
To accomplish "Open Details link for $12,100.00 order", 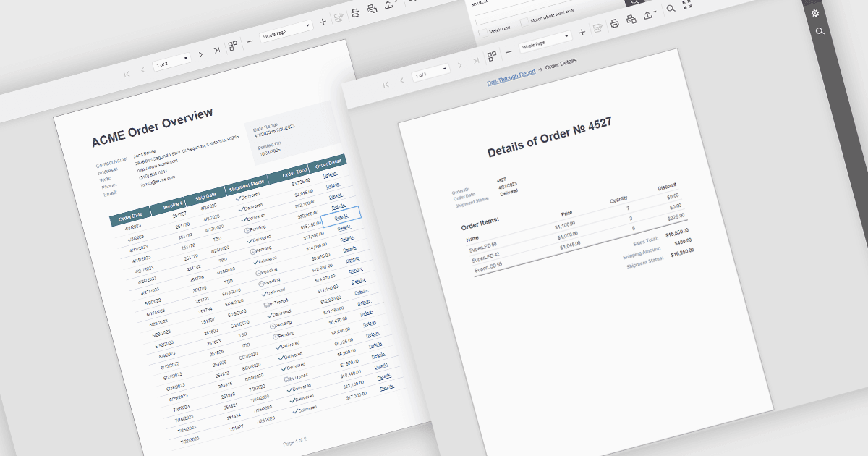I will pos(336,195).
